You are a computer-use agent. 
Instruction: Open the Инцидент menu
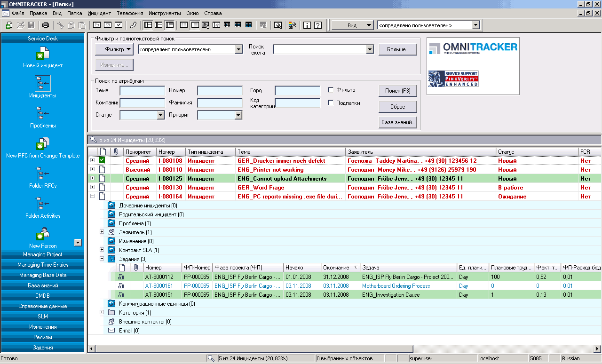[99, 14]
